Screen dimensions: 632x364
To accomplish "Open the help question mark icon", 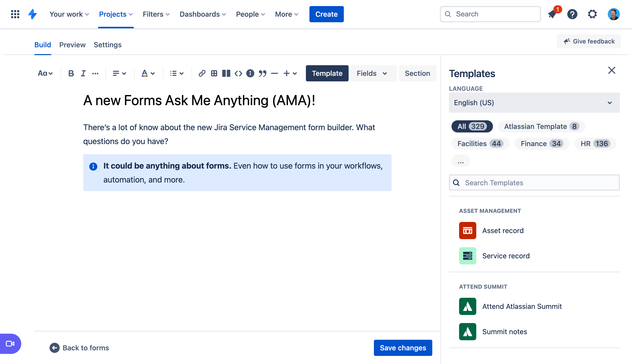I will 572,14.
